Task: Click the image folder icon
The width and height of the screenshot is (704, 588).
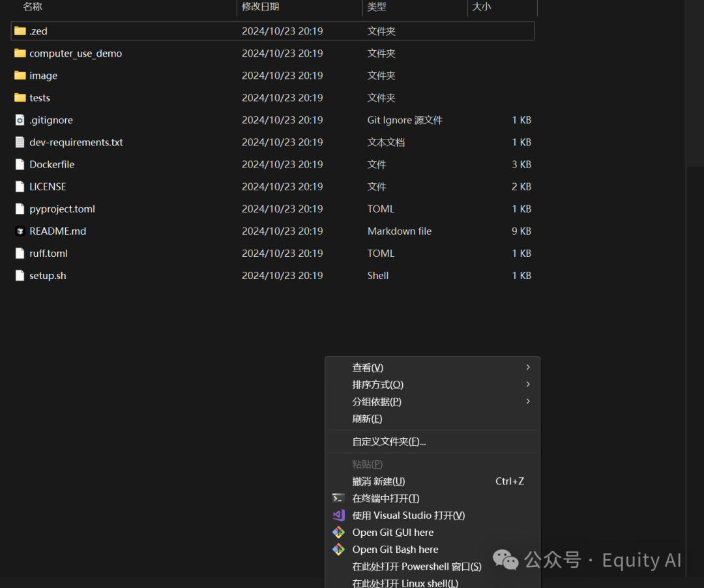Action: click(x=20, y=76)
